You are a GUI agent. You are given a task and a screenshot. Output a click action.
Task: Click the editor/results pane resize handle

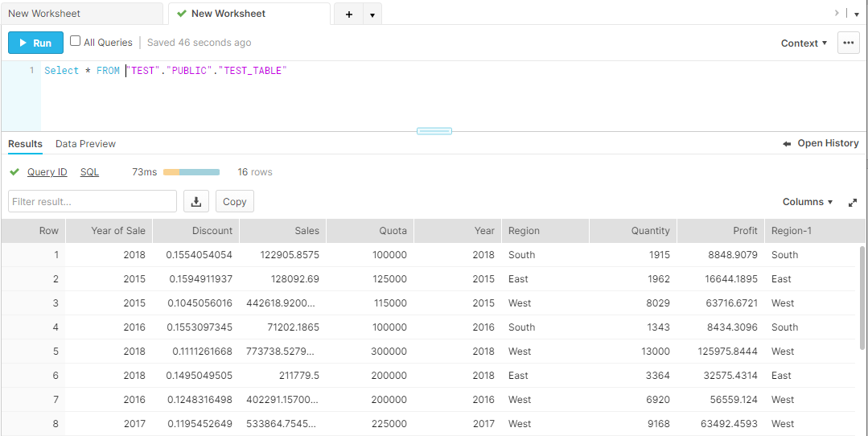[434, 131]
